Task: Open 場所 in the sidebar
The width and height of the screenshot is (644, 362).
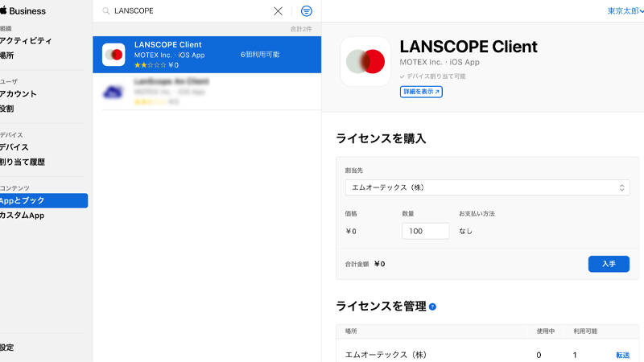Action: pos(7,56)
